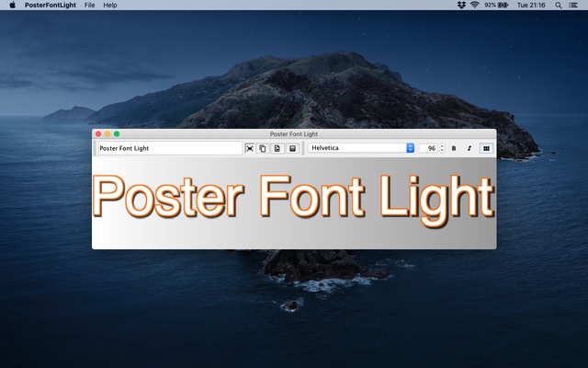Open the File menu

click(89, 5)
